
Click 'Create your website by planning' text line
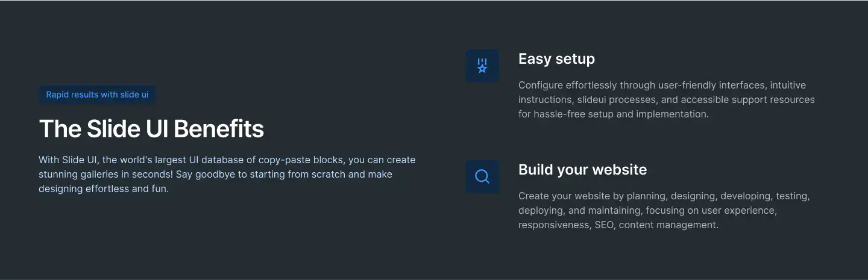pos(591,196)
